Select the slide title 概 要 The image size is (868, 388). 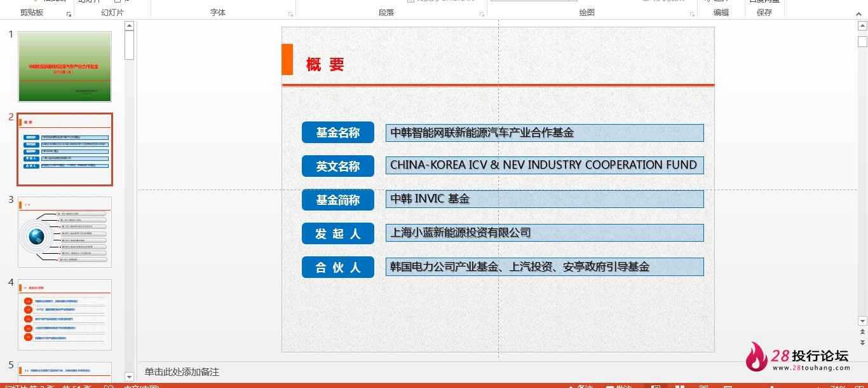325,64
